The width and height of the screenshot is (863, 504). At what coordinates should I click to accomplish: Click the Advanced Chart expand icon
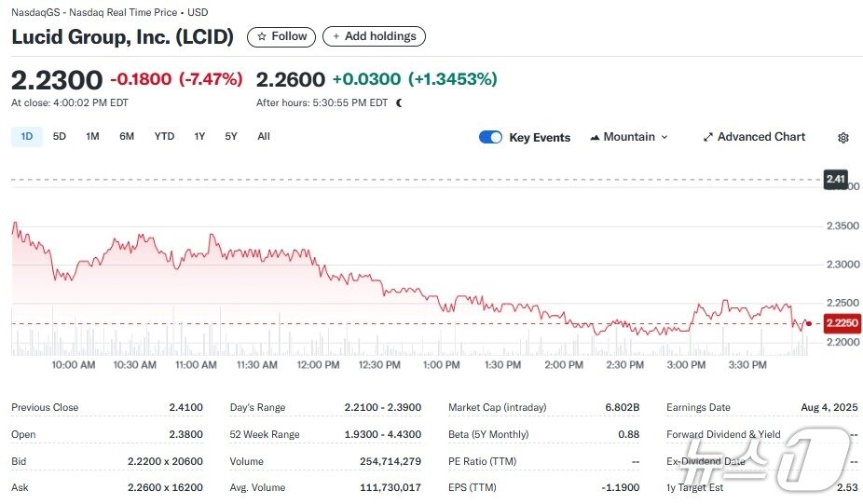tap(708, 137)
